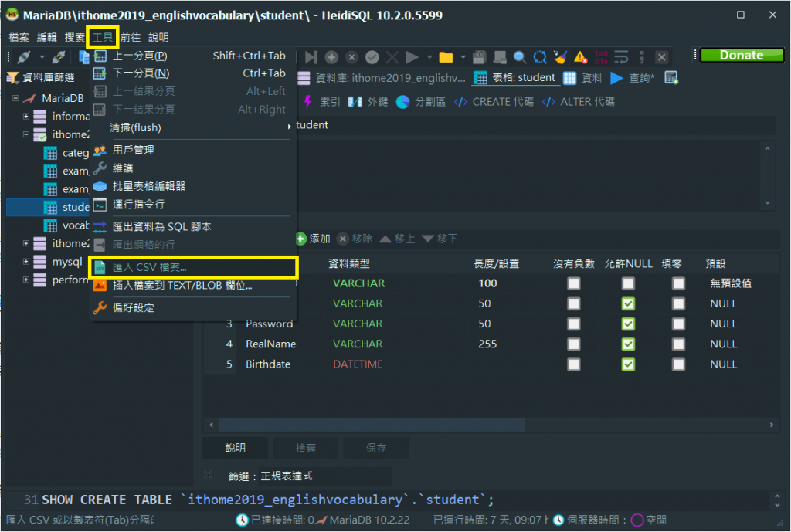791x532 pixels.
Task: Toggle 填零 for the Birthdate column
Action: tap(678, 364)
